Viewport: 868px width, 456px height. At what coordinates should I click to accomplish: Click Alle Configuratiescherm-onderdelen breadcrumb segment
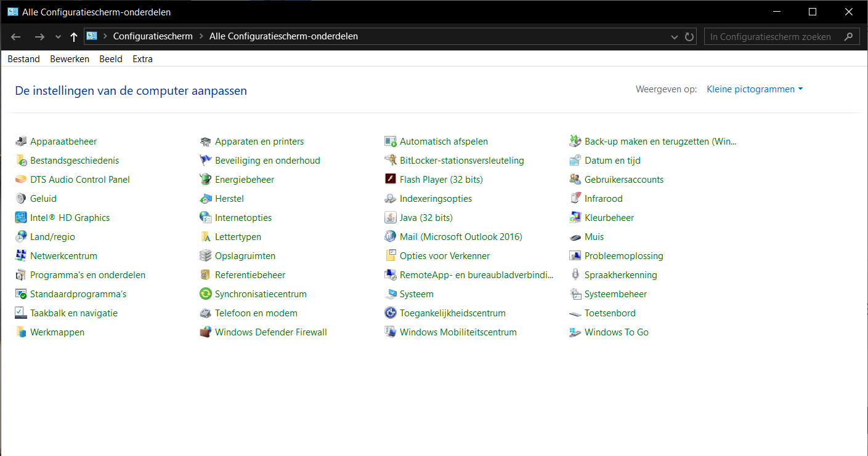[x=283, y=36]
